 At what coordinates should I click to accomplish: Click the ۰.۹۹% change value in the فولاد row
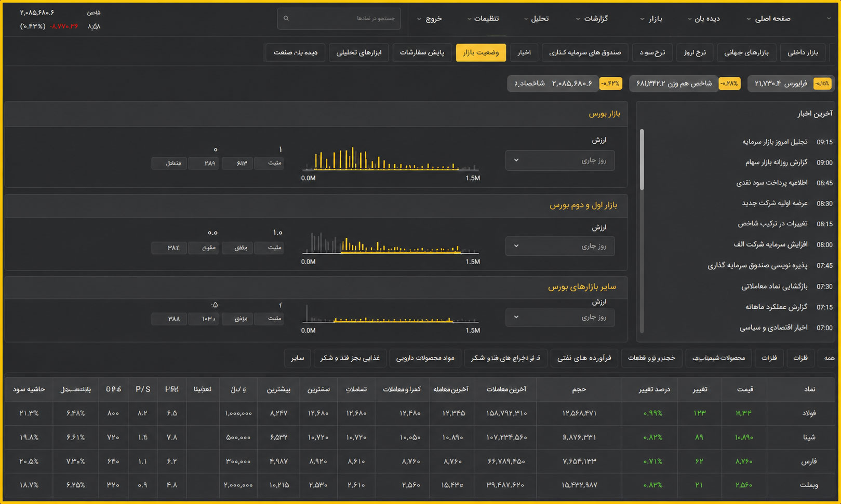pyautogui.click(x=652, y=413)
